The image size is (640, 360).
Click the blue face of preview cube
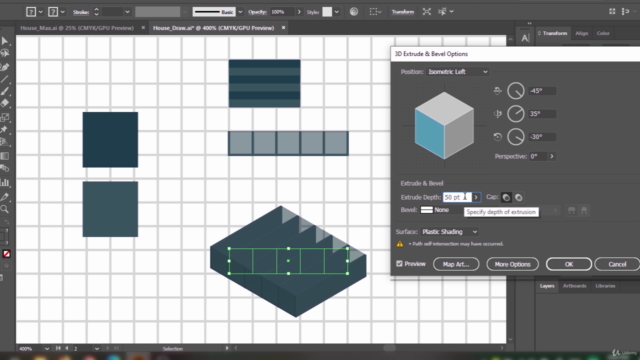(429, 134)
